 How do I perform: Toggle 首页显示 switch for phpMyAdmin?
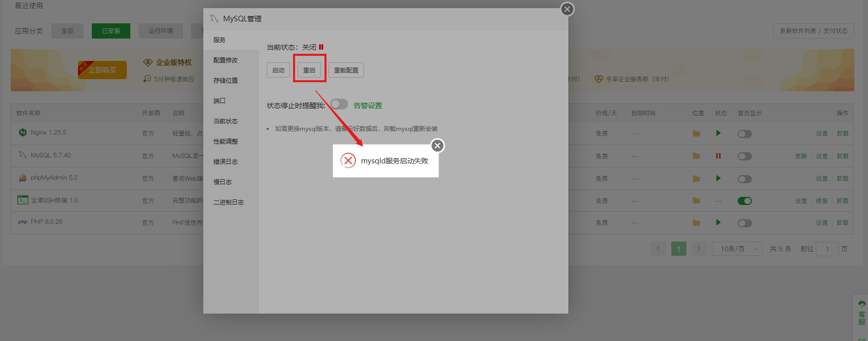(745, 179)
